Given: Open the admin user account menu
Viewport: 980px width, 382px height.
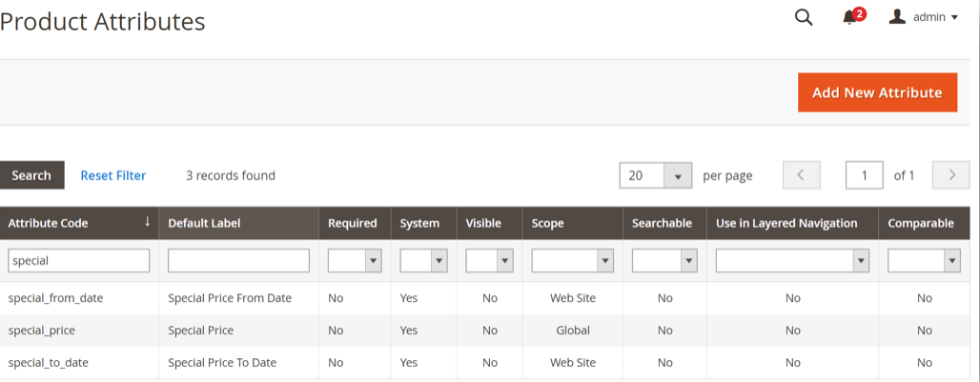Looking at the screenshot, I should [923, 17].
